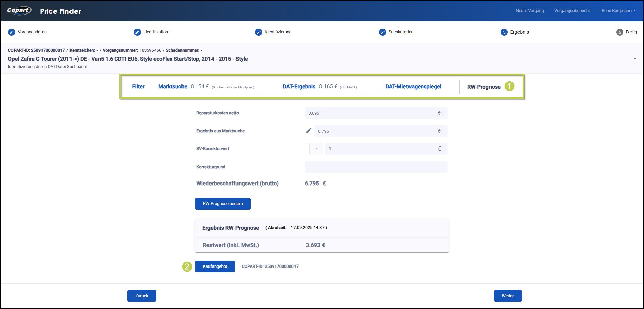Click the Copart logo in the header
The image size is (644, 309).
click(x=19, y=11)
